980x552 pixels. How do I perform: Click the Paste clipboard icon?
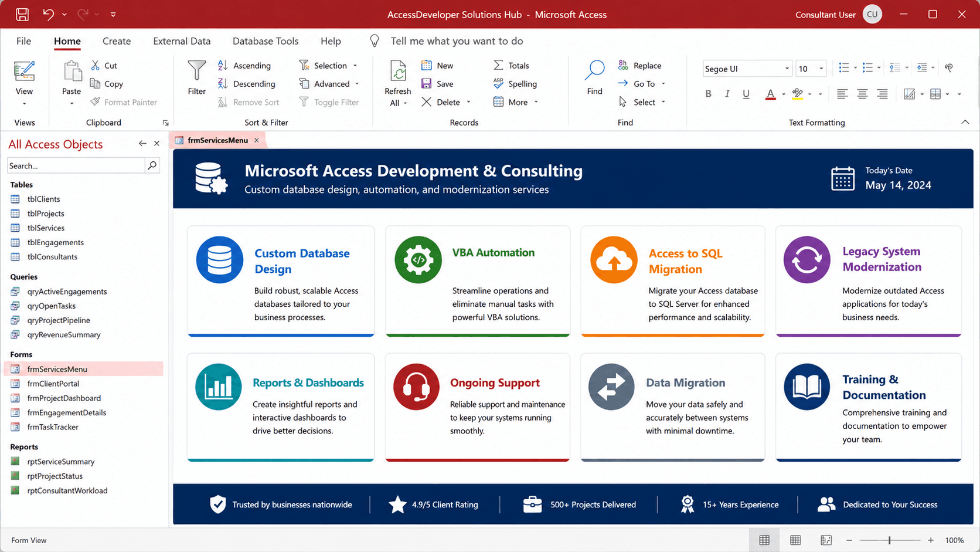[72, 71]
